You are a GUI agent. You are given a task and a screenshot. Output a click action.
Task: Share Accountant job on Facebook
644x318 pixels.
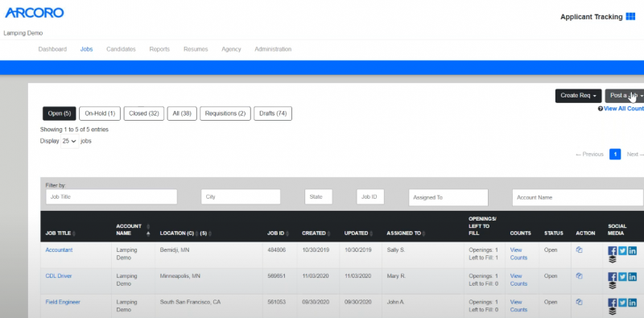click(613, 250)
